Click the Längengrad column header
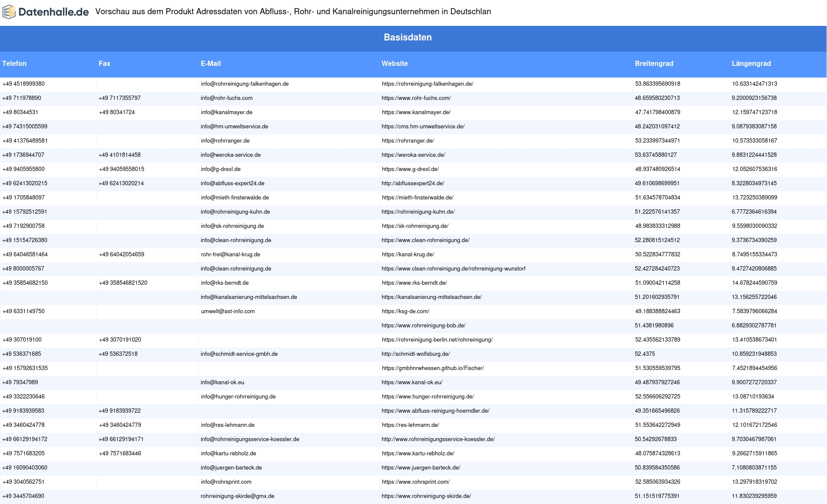 tap(751, 63)
